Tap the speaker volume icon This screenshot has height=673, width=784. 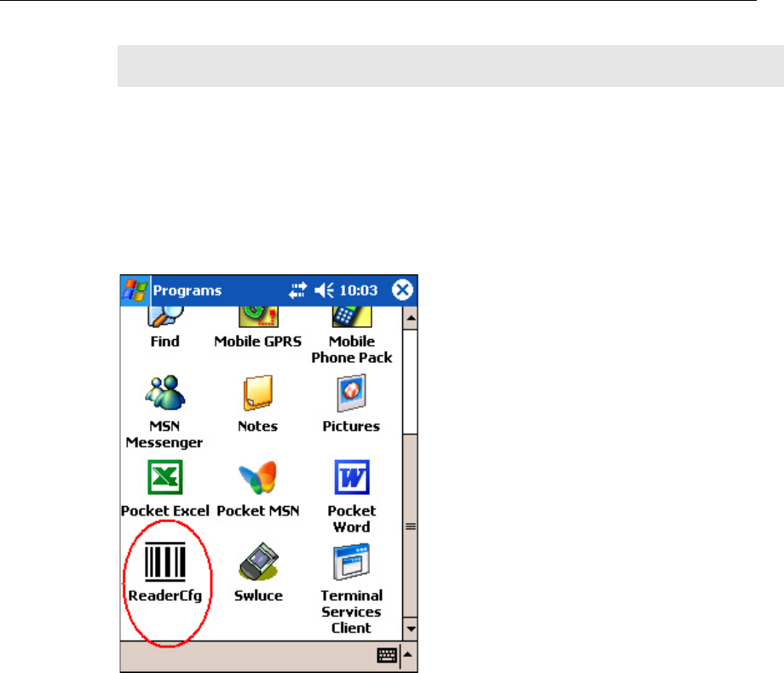point(324,290)
